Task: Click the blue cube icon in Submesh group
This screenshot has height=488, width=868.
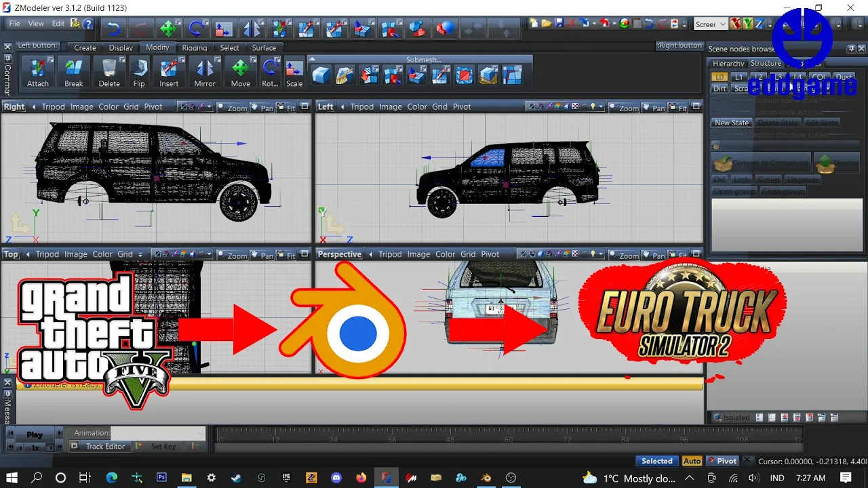Action: pos(321,75)
